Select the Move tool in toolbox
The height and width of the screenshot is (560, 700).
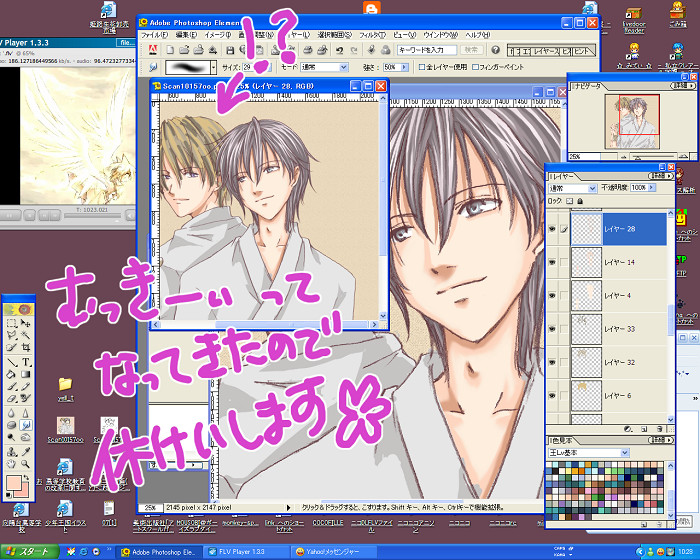[x=25, y=322]
